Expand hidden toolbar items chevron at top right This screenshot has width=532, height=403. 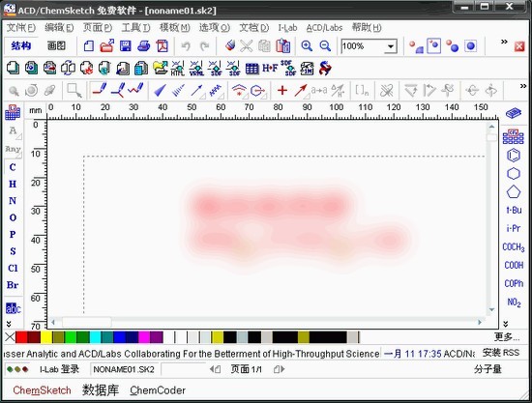pyautogui.click(x=504, y=42)
